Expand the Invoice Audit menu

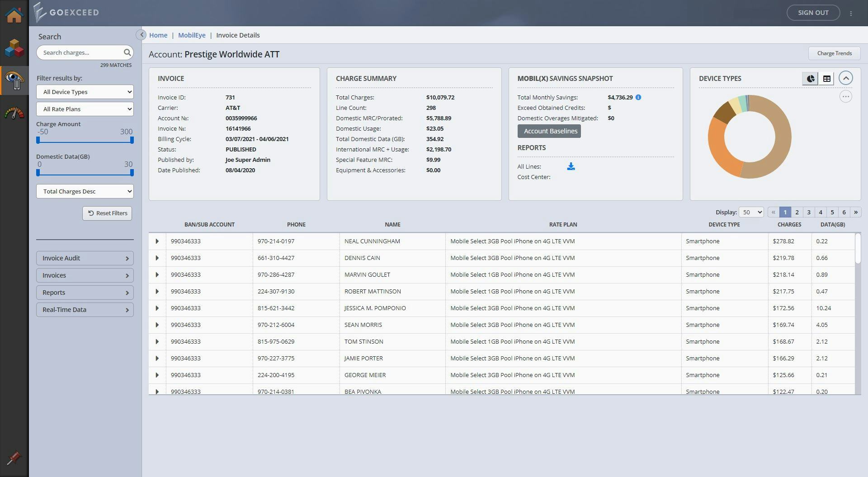[x=85, y=258]
